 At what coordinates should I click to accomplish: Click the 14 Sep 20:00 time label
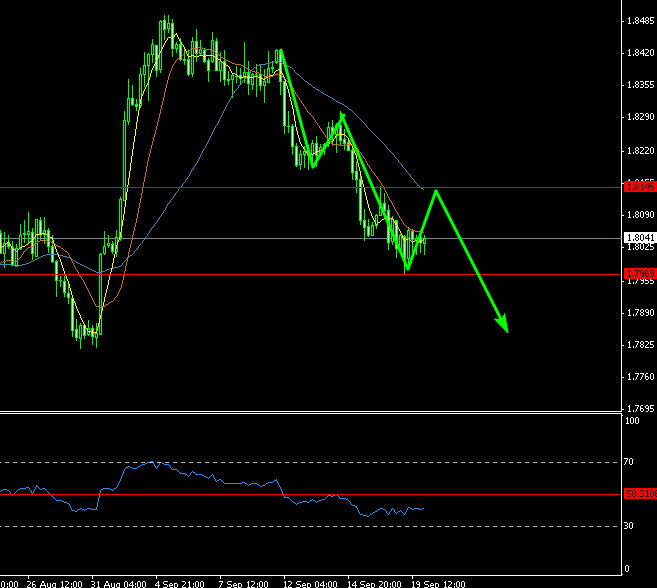374,584
